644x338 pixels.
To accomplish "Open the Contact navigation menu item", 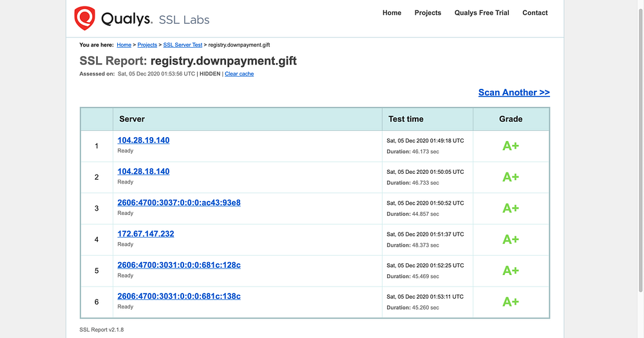I will 535,13.
